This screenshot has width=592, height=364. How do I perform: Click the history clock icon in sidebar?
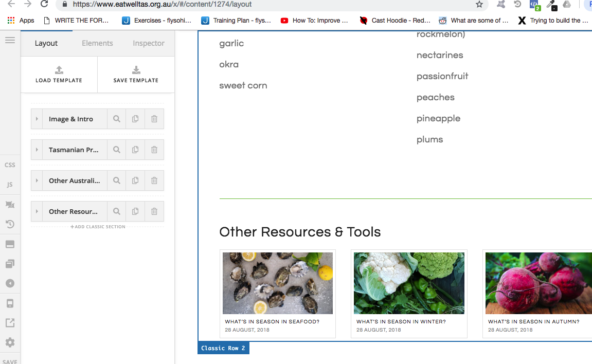[x=10, y=224]
